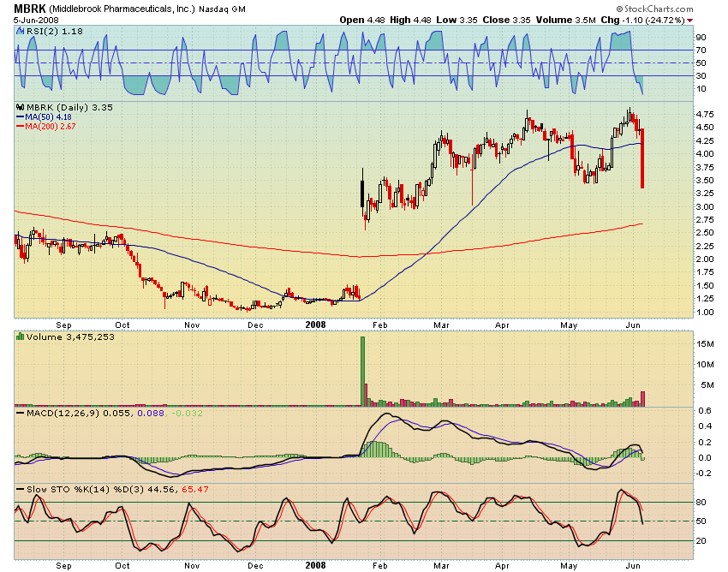728x572 pixels.
Task: Click the Volume 3,475,253 panel label
Action: pos(70,337)
